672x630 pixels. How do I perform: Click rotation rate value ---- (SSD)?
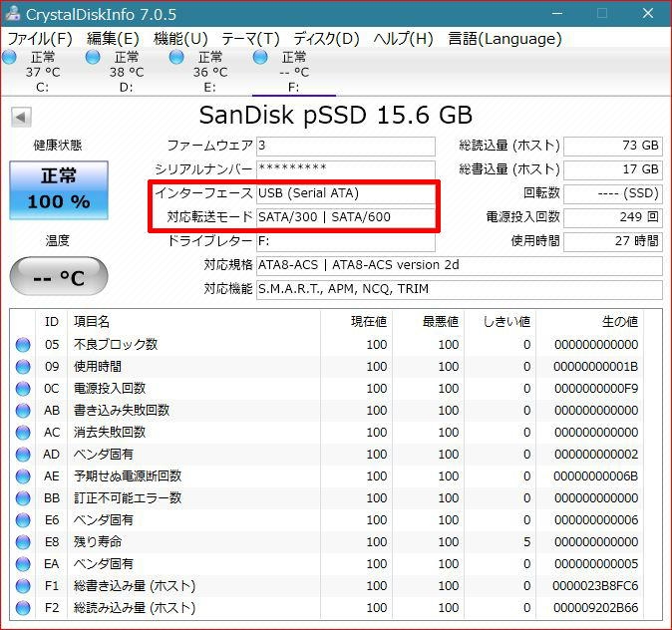(x=613, y=194)
